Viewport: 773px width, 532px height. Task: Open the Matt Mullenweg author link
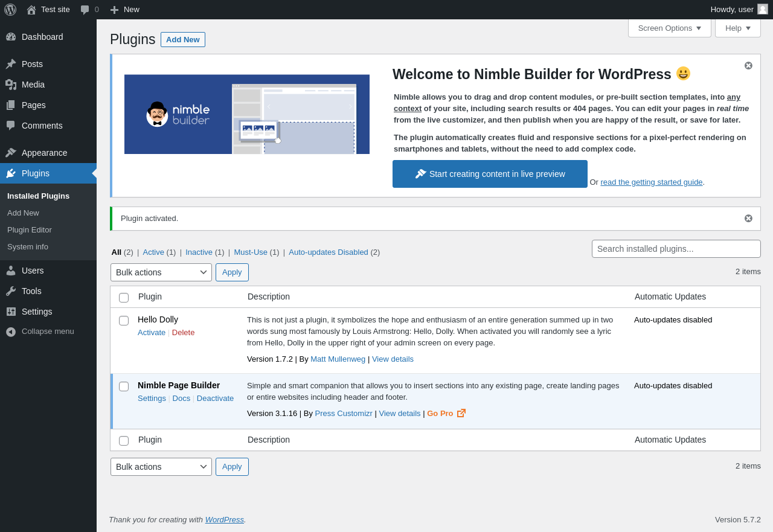point(338,359)
